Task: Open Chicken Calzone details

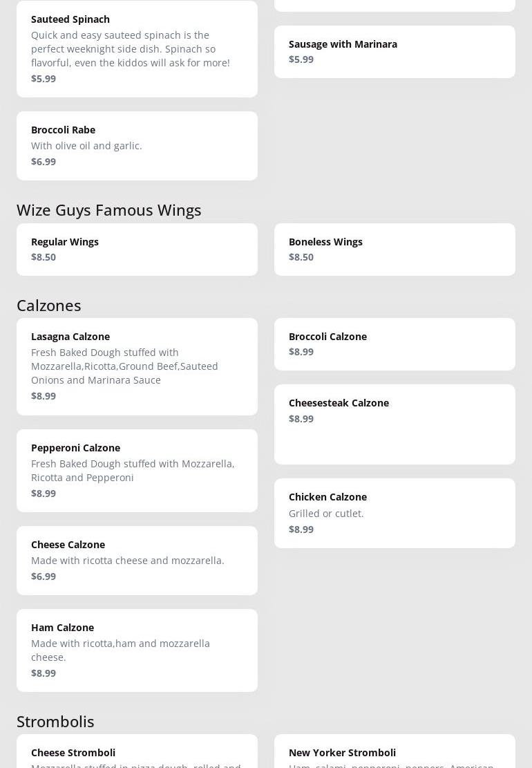Action: click(395, 514)
